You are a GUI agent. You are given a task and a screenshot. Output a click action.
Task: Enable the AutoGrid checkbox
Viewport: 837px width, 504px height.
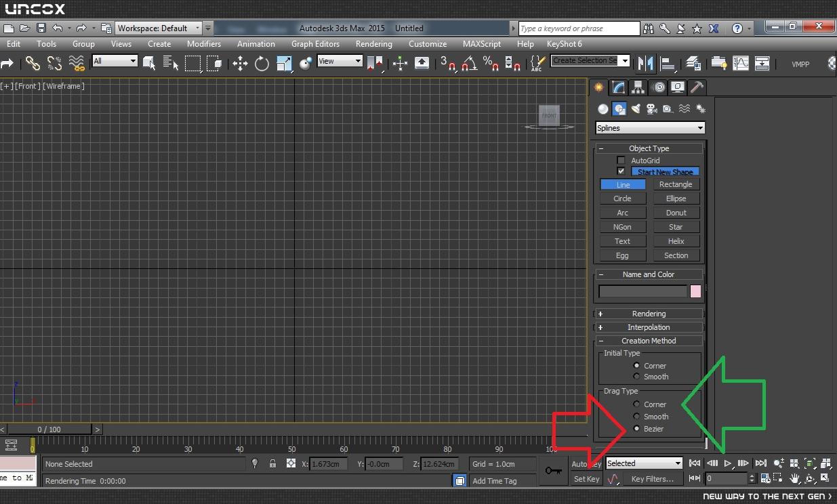[x=621, y=161]
